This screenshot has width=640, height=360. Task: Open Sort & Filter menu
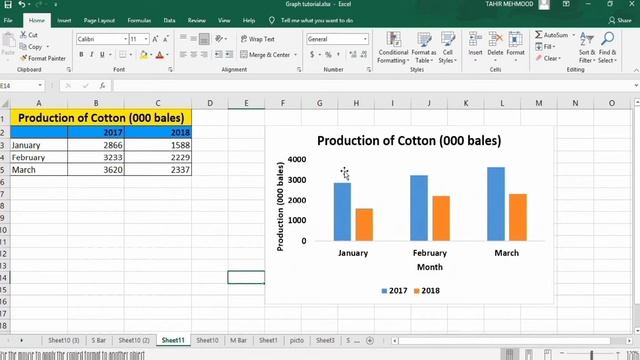[x=587, y=48]
